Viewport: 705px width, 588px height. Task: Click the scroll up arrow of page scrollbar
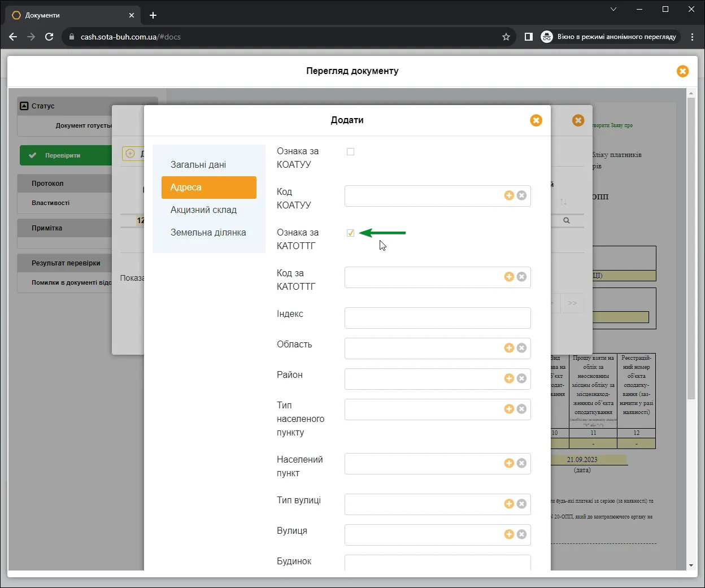tap(691, 93)
